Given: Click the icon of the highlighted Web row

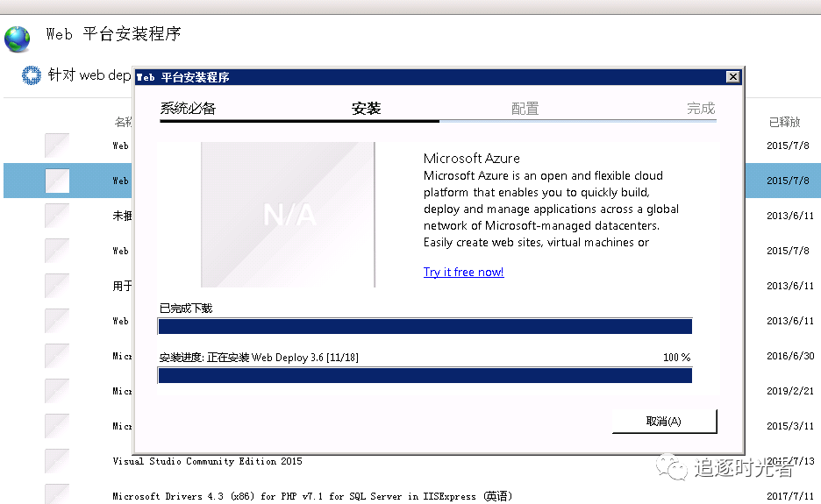Looking at the screenshot, I should (x=57, y=181).
